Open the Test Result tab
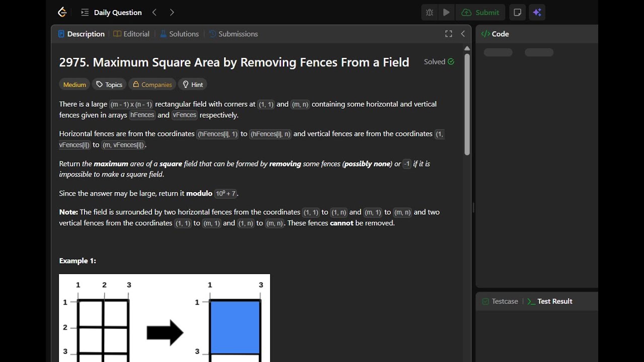Image resolution: width=644 pixels, height=362 pixels. click(x=550, y=301)
